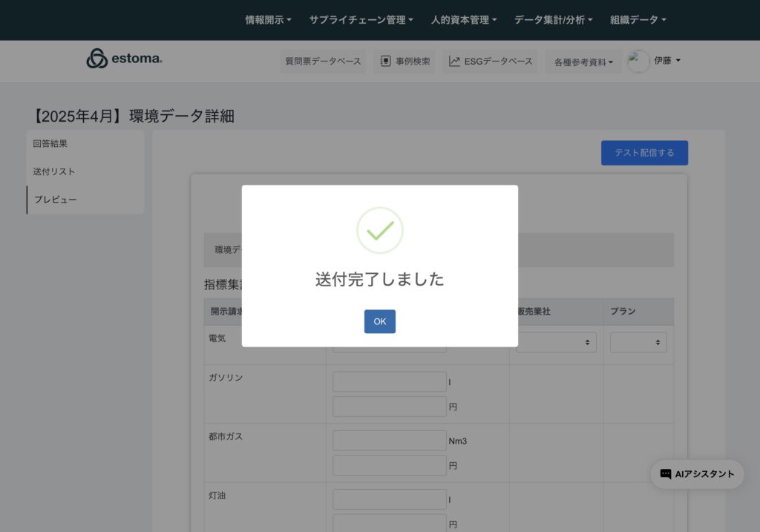The width and height of the screenshot is (760, 532).
Task: Open the ESGデータベース chart icon
Action: click(x=454, y=62)
